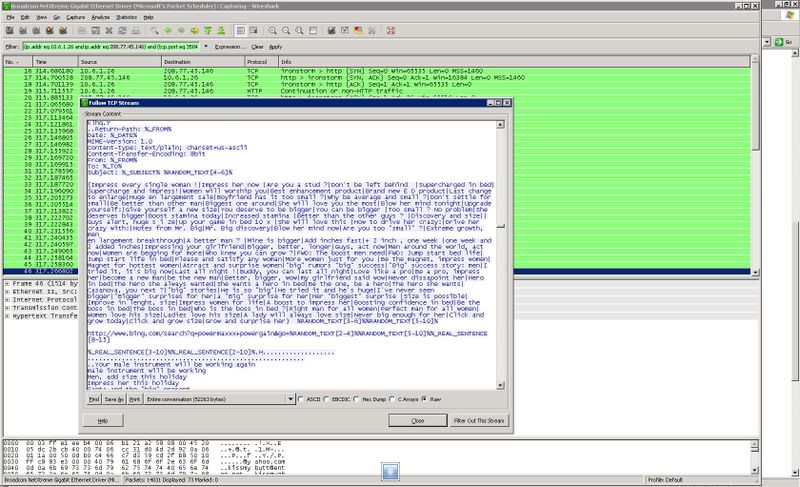
Task: Click the List capture interfaces toolbar icon
Action: [9, 31]
